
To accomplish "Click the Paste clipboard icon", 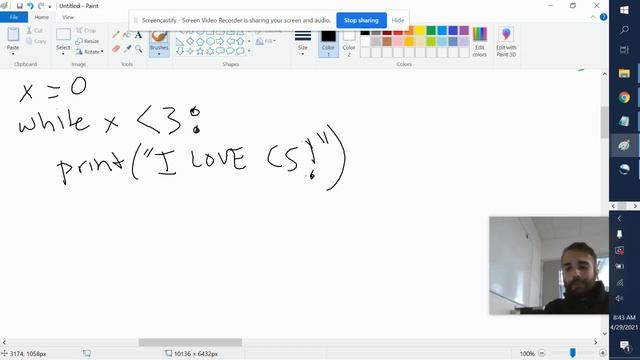I will [13, 34].
